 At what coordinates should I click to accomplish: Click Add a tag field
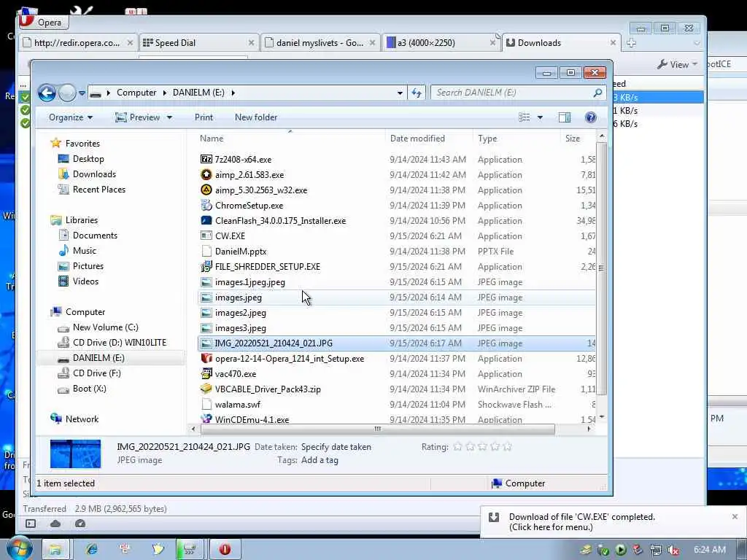(x=320, y=461)
